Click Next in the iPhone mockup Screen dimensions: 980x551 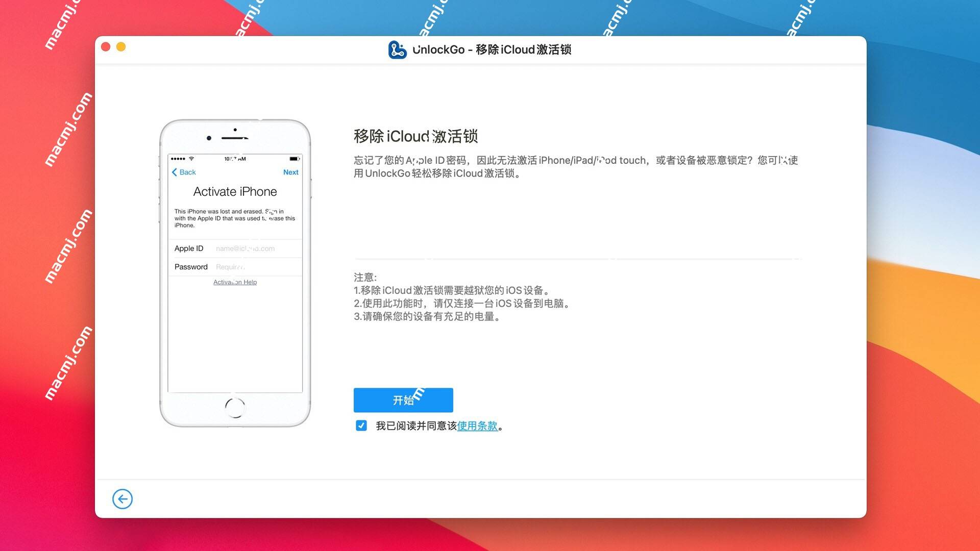coord(291,172)
